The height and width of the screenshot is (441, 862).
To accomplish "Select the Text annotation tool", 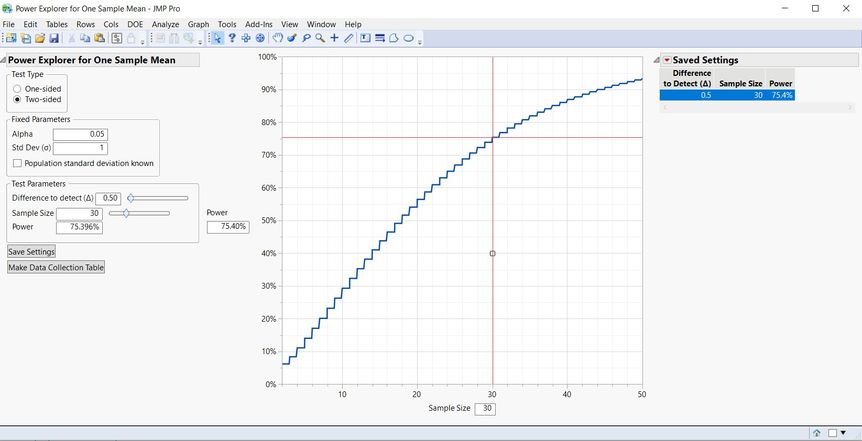I will point(365,38).
